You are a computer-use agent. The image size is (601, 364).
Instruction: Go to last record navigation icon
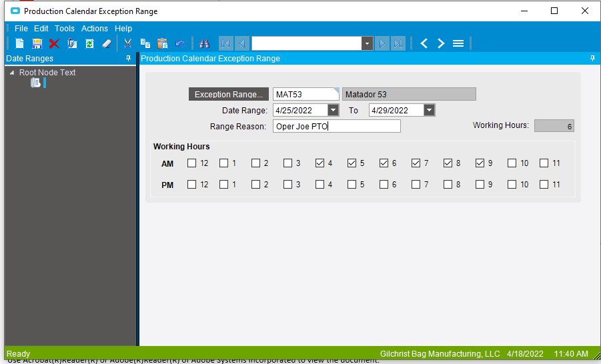coord(398,43)
